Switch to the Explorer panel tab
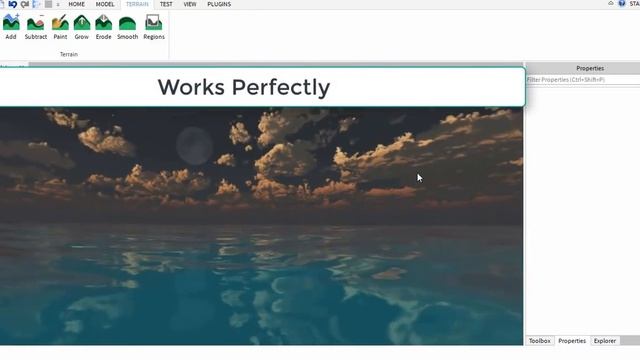The height and width of the screenshot is (360, 640). [604, 340]
